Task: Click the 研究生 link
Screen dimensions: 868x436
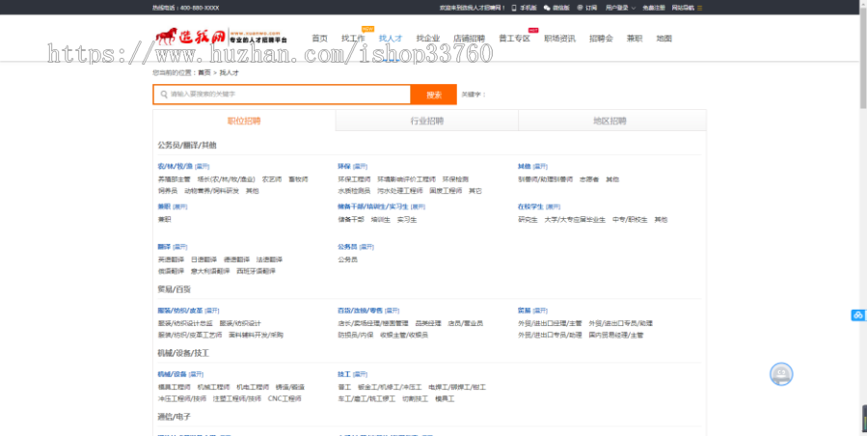Action: 528,220
